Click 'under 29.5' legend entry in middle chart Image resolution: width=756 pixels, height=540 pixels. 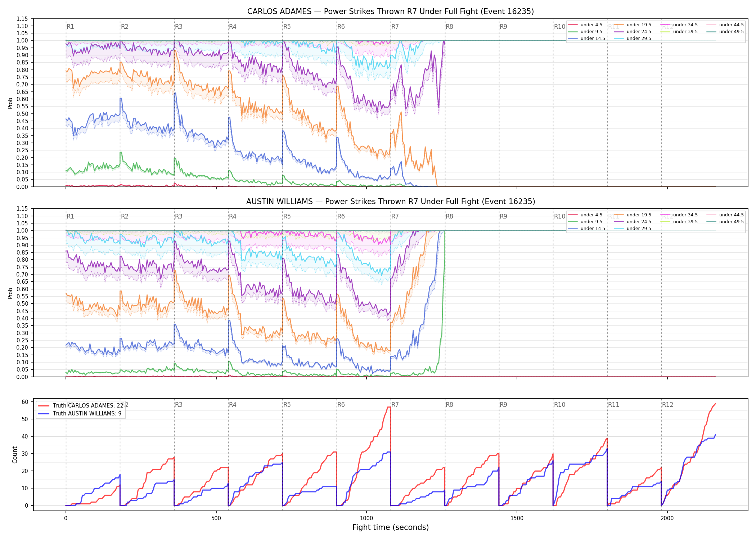pos(633,229)
